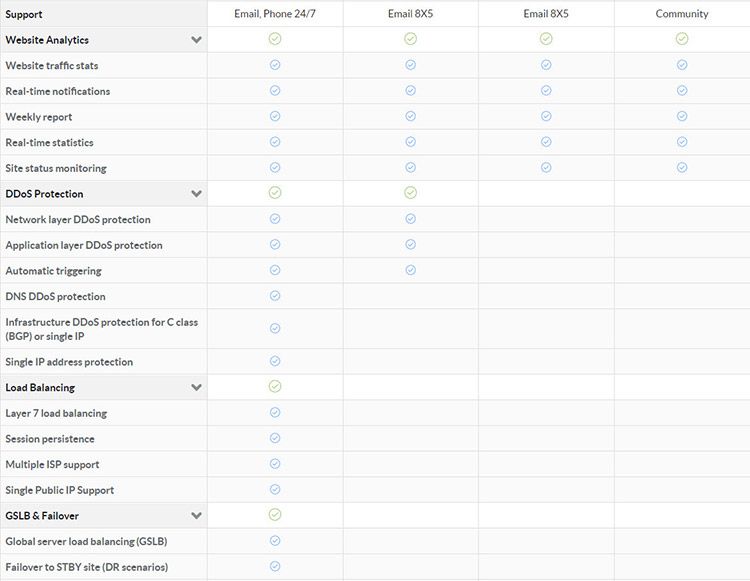Collapse the GSLB & Failover section chevron
Screen dimensions: 750x581
point(196,515)
